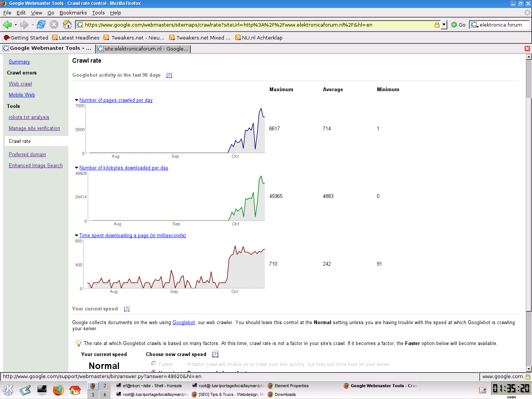Viewport: 532px width, 399px height.
Task: Click the Firefox throbber activity icon
Action: (x=527, y=13)
